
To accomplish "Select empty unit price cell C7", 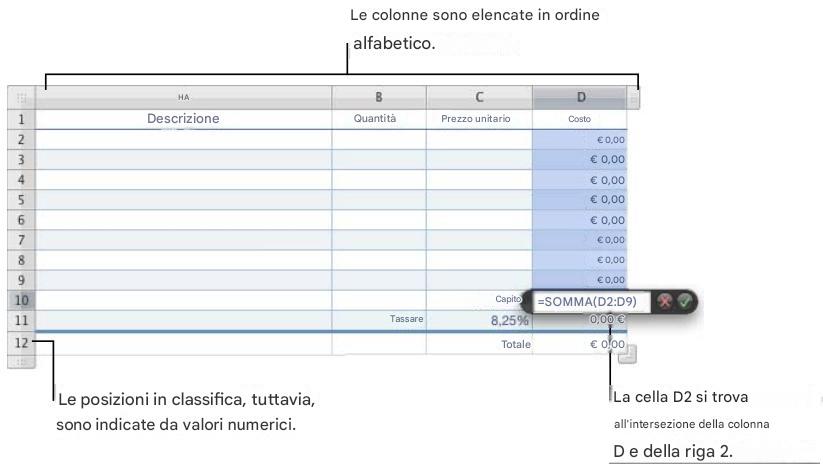I will 479,240.
